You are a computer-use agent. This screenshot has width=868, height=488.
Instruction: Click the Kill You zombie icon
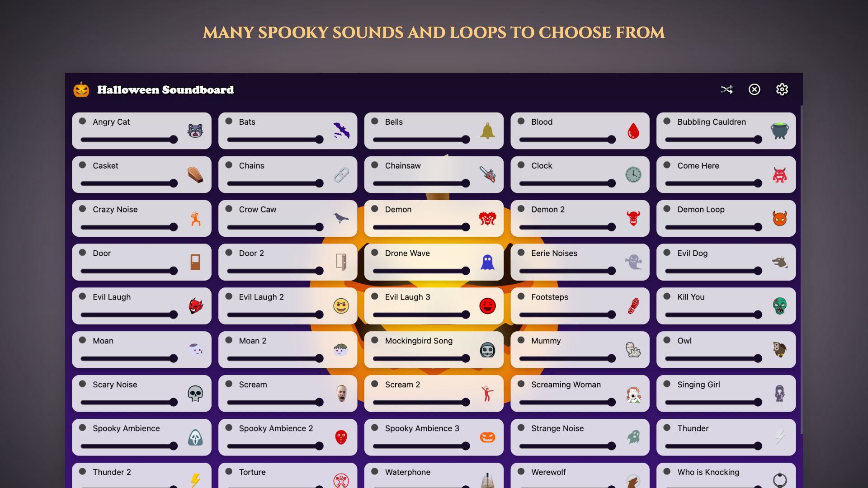[779, 306]
